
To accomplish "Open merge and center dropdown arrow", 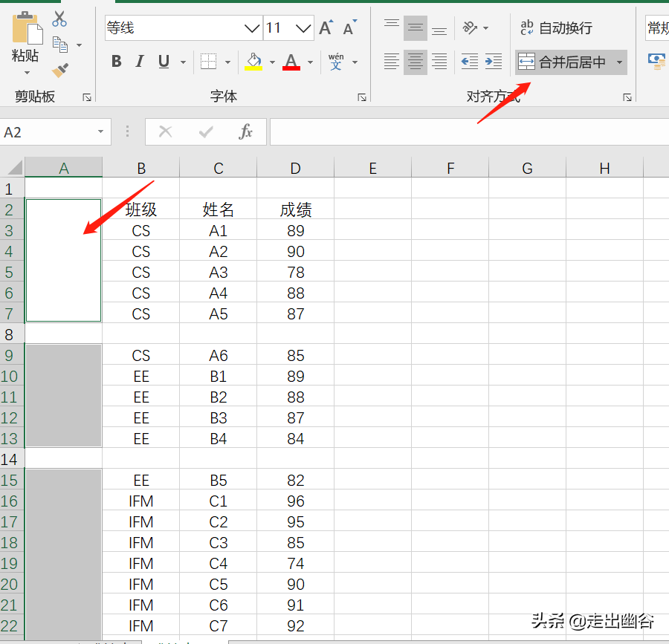I will pyautogui.click(x=619, y=62).
